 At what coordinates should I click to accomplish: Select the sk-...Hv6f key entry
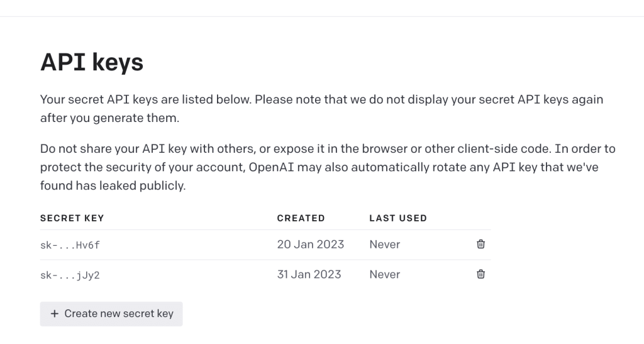70,245
